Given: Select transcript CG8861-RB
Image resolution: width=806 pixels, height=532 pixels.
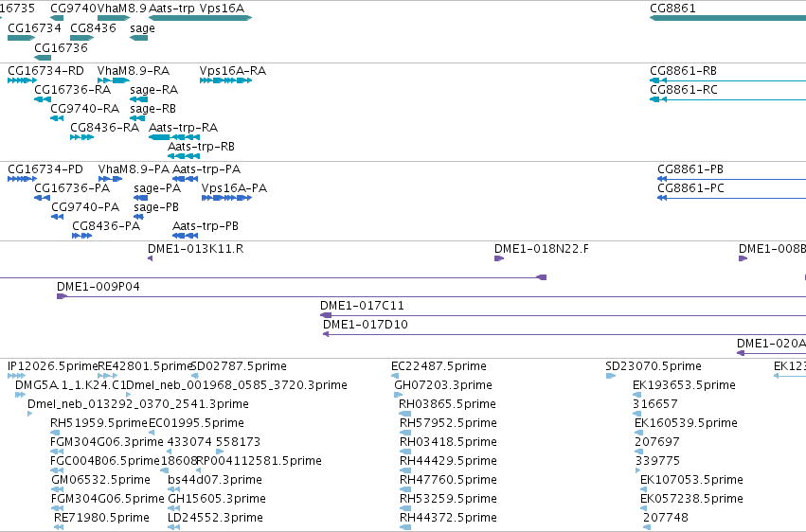Looking at the screenshot, I should point(727,80).
